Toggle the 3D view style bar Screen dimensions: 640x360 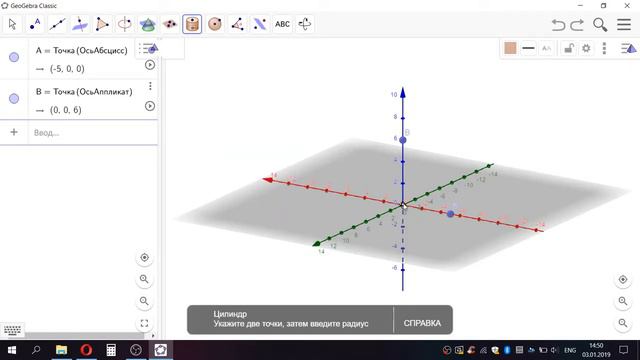628,49
